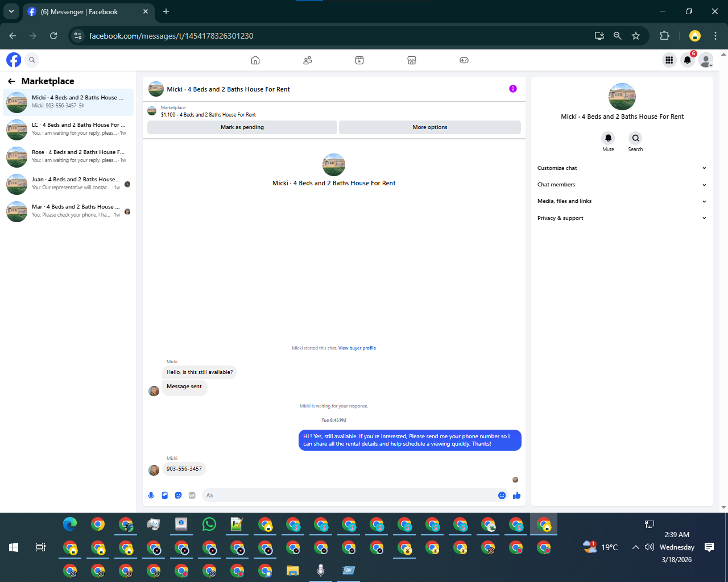Open the Friends icon in top navigation
The height and width of the screenshot is (582, 728).
coord(308,60)
